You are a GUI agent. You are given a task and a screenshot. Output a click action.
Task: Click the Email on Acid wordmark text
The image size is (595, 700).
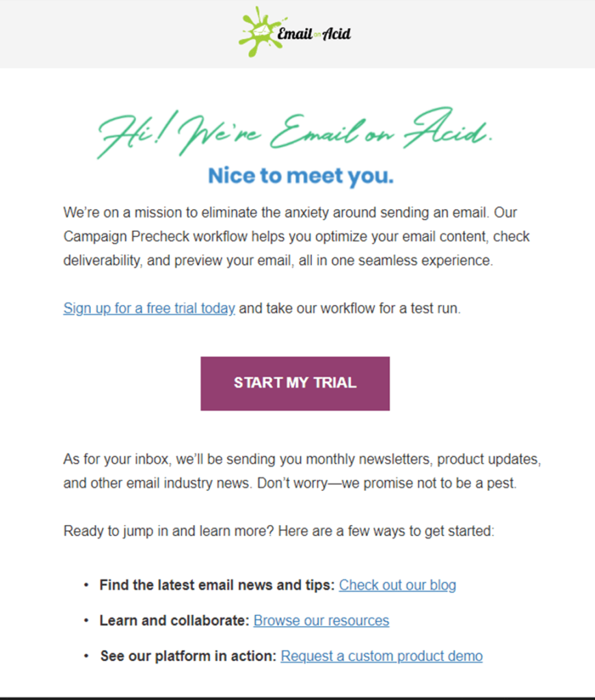[314, 33]
